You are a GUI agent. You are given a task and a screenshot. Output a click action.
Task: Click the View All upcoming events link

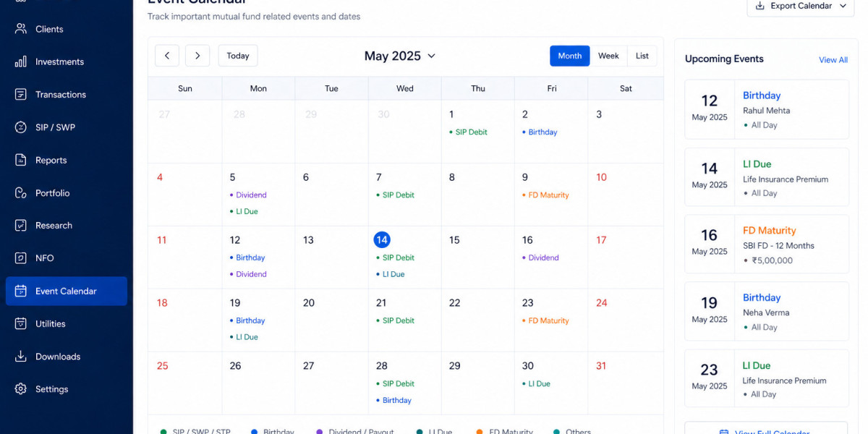pos(833,60)
